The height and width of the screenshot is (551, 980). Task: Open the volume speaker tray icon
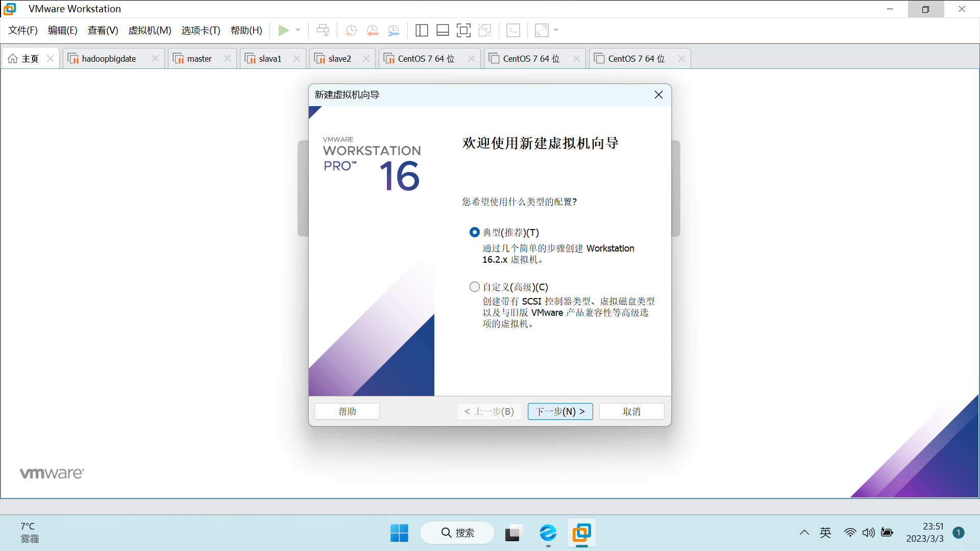point(868,533)
